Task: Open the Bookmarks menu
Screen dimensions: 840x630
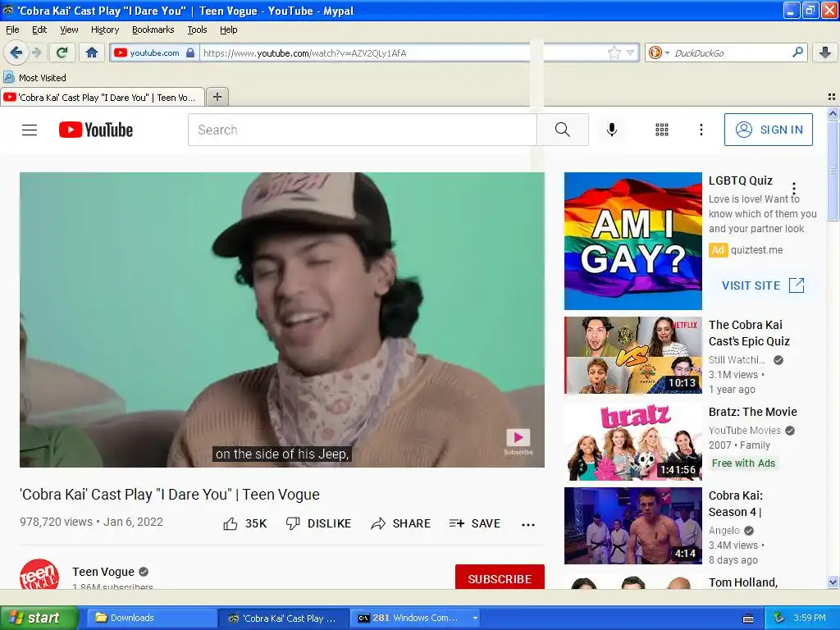Action: (153, 30)
